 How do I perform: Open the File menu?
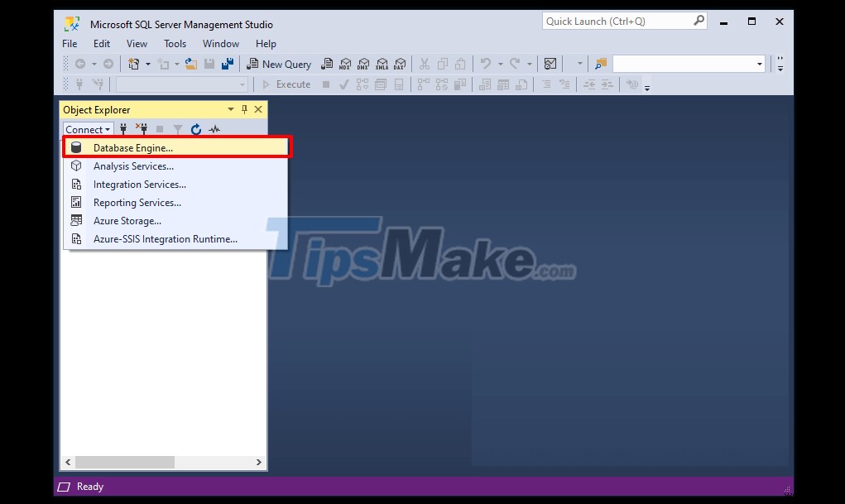[x=70, y=44]
